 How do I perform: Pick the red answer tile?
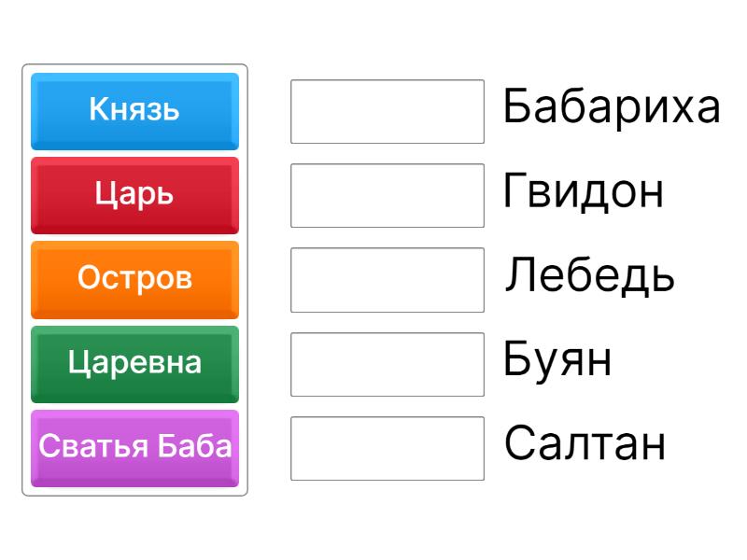tap(134, 194)
